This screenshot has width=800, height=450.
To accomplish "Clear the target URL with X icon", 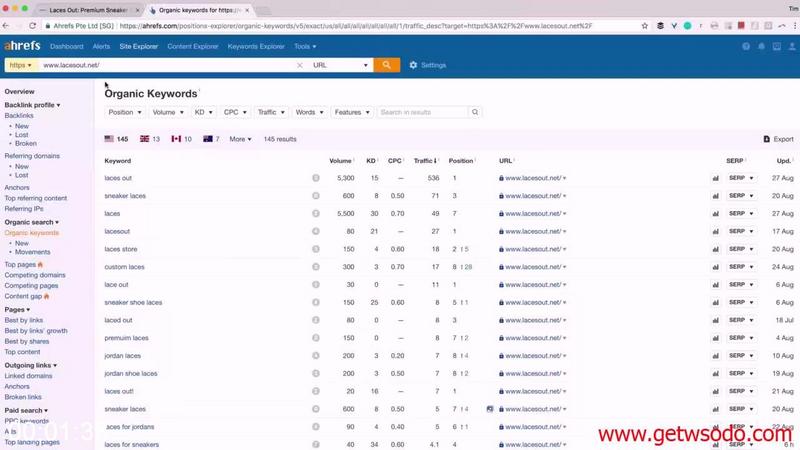I will pyautogui.click(x=299, y=65).
